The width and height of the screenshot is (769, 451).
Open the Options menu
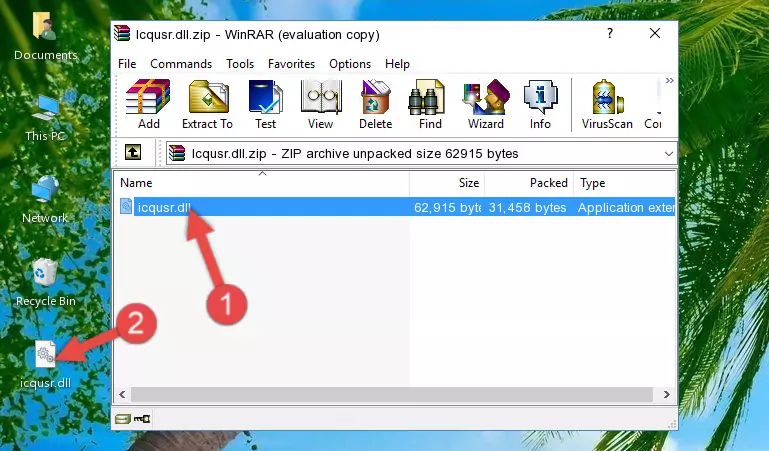click(x=350, y=64)
